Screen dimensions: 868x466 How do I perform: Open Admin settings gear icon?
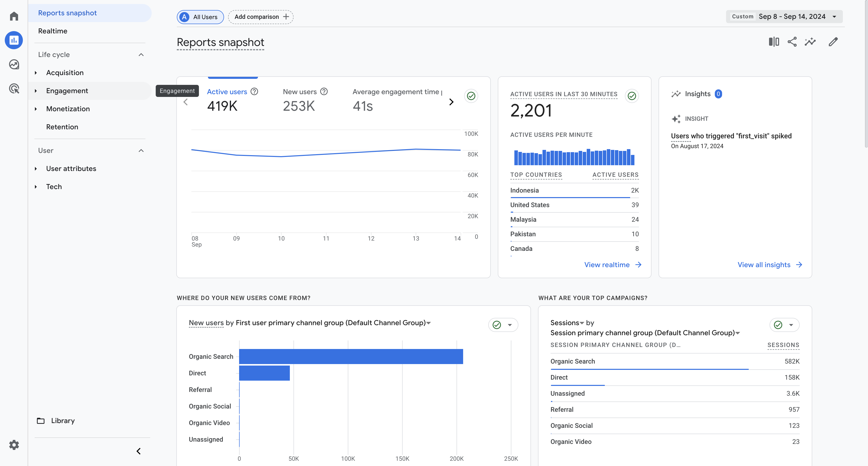coord(14,445)
